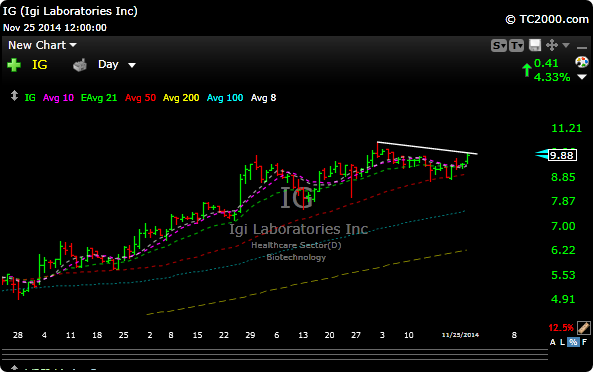This screenshot has height=372, width=593.
Task: Click the up-down reorder arrows beside legend
Action: (x=14, y=96)
